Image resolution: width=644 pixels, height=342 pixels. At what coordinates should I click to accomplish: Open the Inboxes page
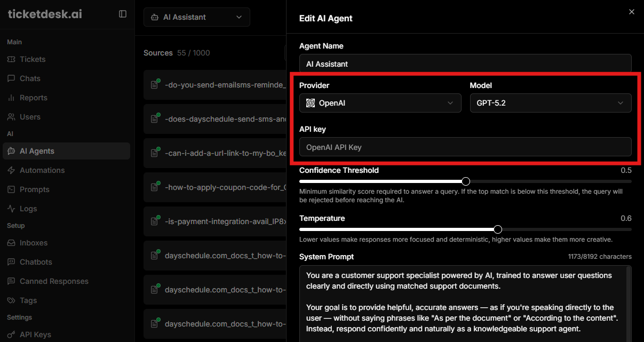[34, 243]
